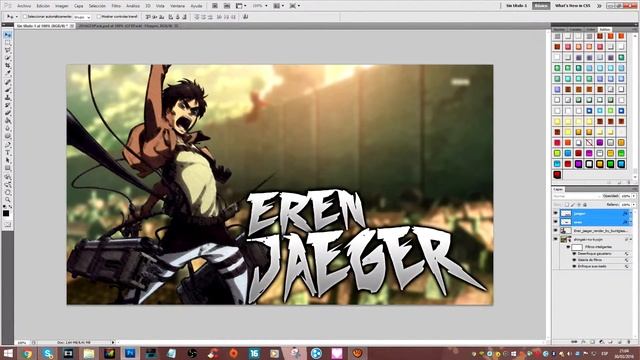640x360 pixels.
Task: Click the lock transparent pixels icon
Action: pos(567,204)
